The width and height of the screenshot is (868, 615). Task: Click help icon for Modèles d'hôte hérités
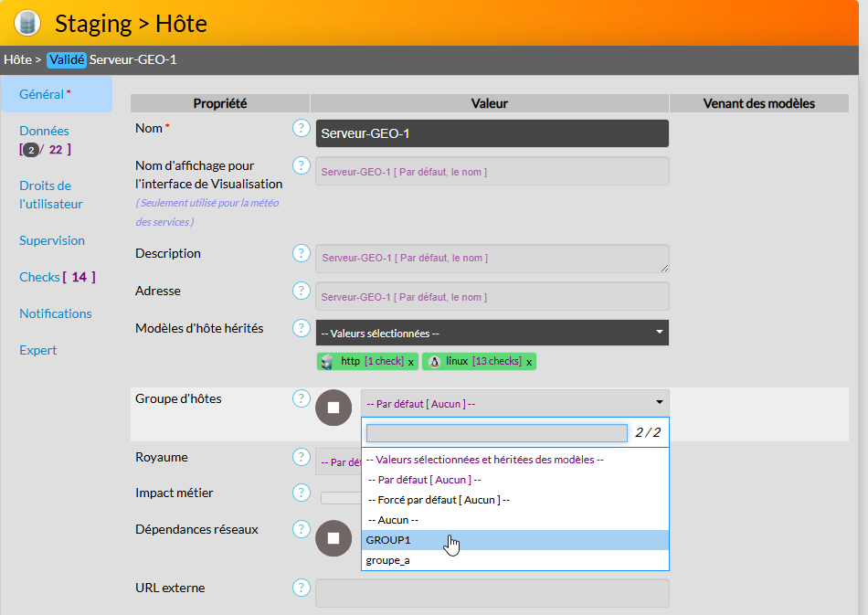tap(302, 328)
